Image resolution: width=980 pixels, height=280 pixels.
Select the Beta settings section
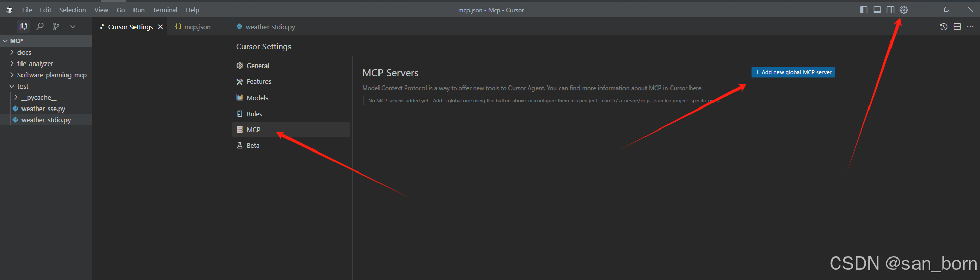click(291, 145)
